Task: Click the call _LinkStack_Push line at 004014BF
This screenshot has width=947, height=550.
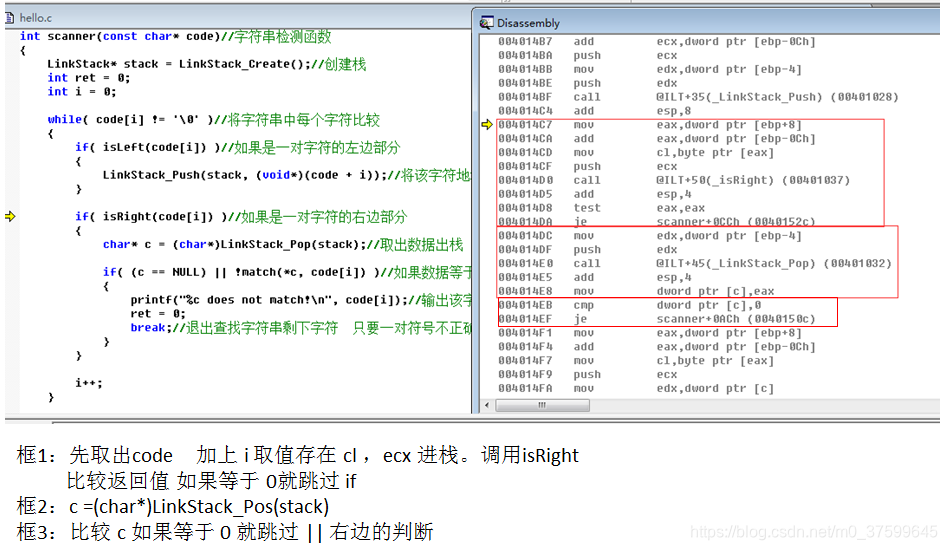Action: (698, 97)
